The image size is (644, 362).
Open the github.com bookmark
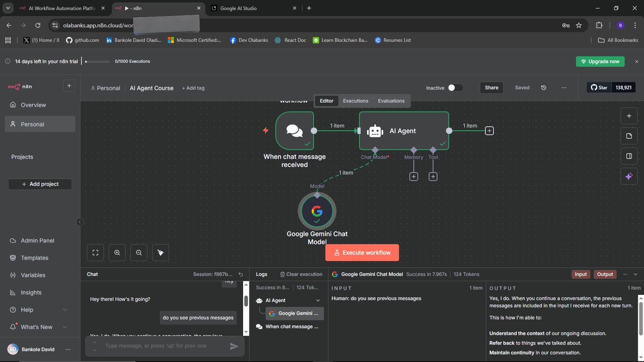click(82, 40)
